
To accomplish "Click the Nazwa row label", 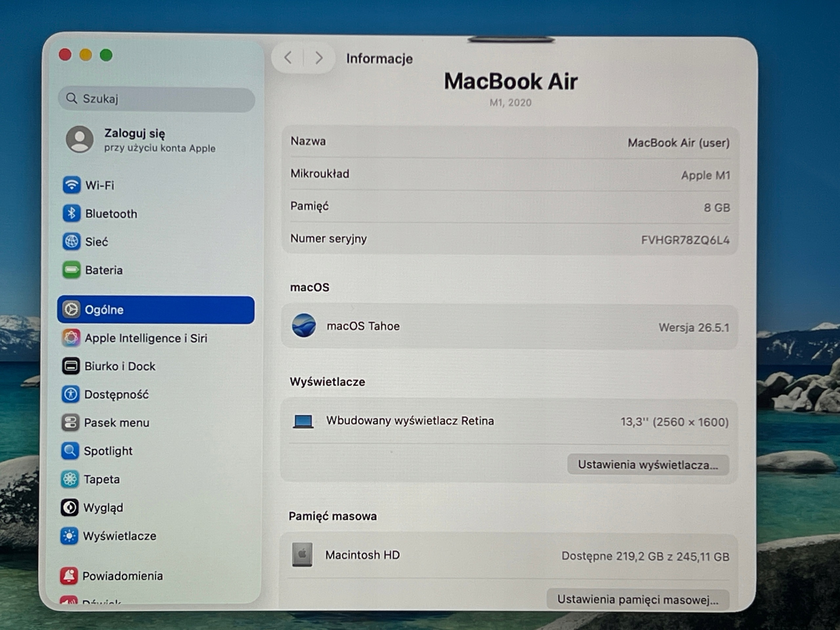I will pyautogui.click(x=308, y=141).
